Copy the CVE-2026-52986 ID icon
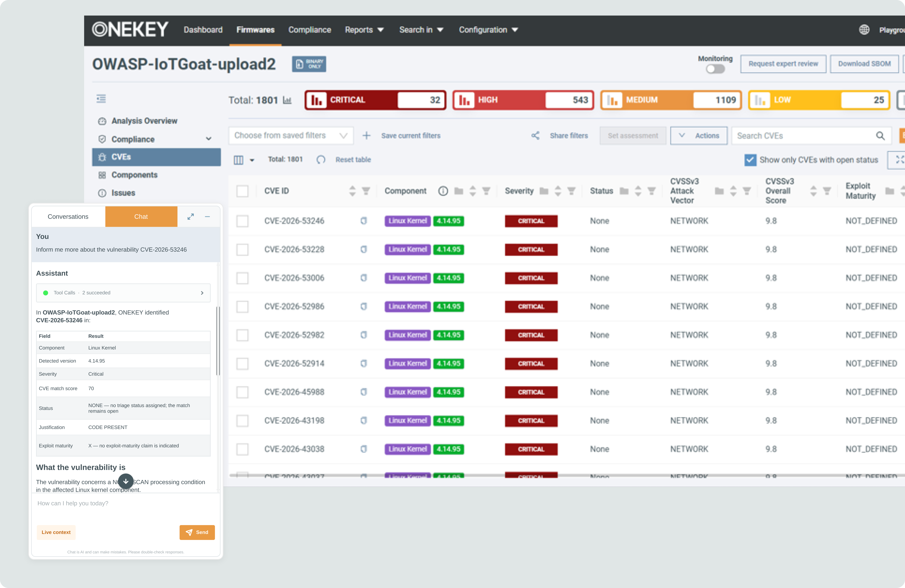905x588 pixels. click(x=364, y=306)
